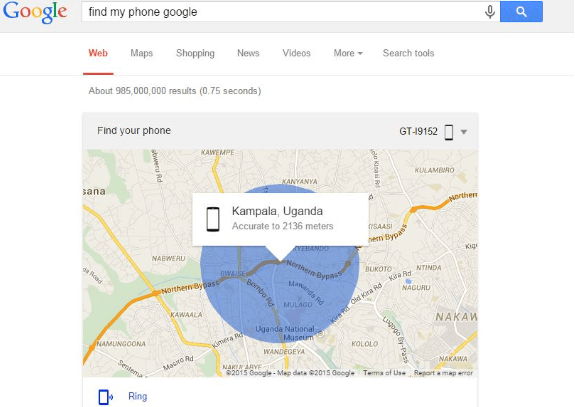This screenshot has height=407, width=575.
Task: Click the KULAMBIRO label on the map
Action: [435, 170]
